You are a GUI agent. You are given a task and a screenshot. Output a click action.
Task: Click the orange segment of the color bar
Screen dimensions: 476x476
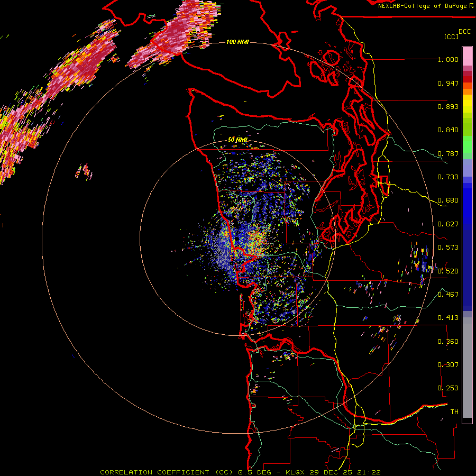coord(467,89)
